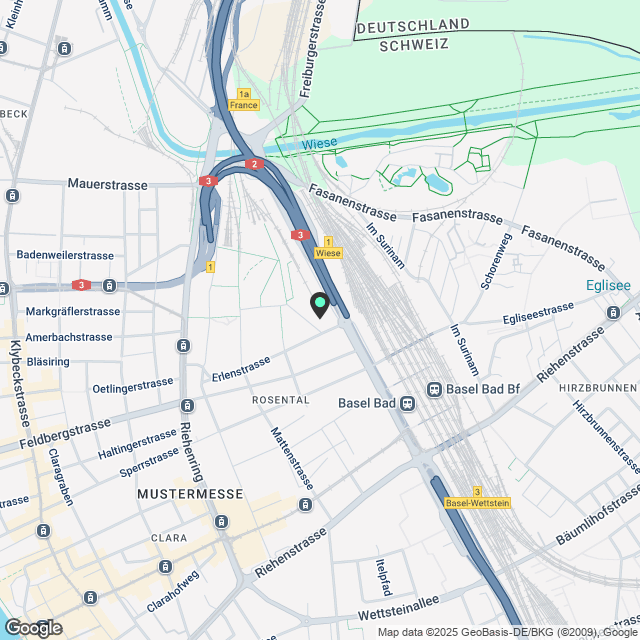Click the red route 2 highway shield
The width and height of the screenshot is (640, 640).
tap(254, 164)
